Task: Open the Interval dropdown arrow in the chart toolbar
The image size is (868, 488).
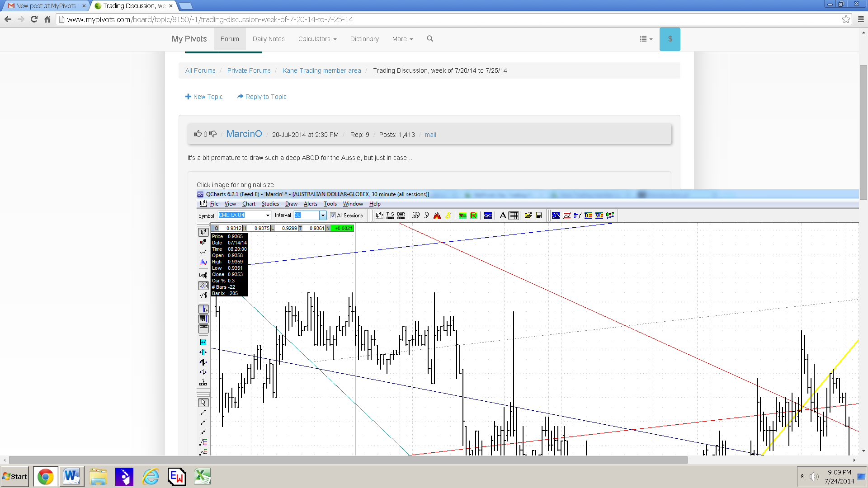Action: pos(323,216)
